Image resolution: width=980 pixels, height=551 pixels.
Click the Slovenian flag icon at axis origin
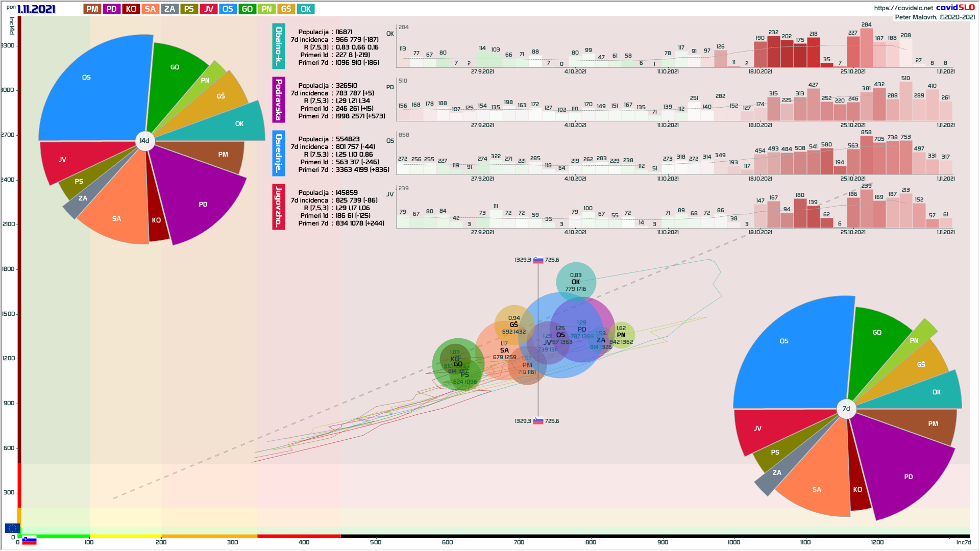29,540
